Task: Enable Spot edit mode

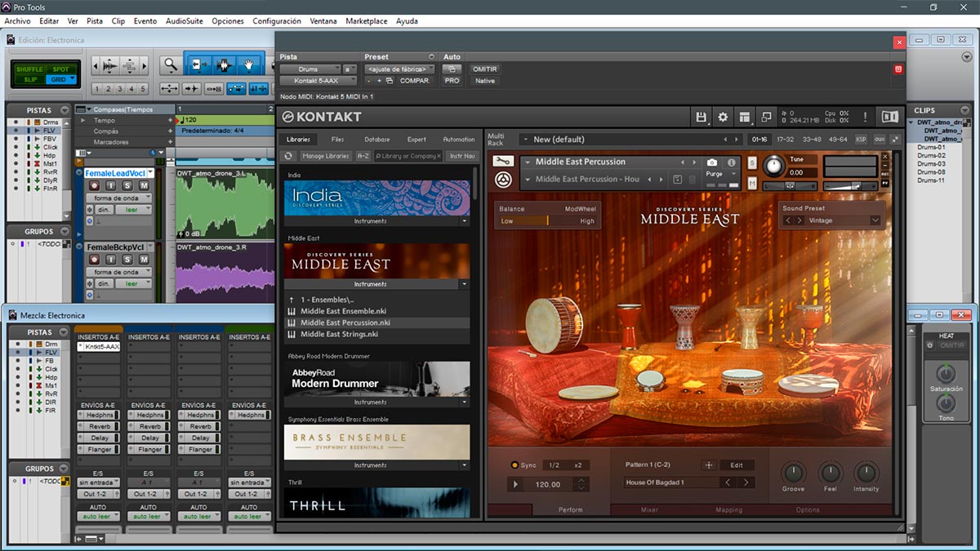Action: click(x=60, y=69)
